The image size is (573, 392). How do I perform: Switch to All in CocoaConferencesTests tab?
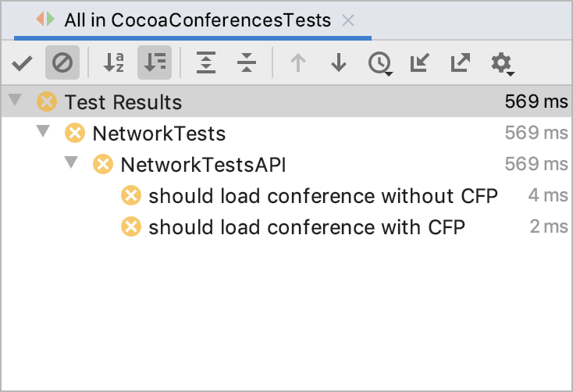click(197, 20)
